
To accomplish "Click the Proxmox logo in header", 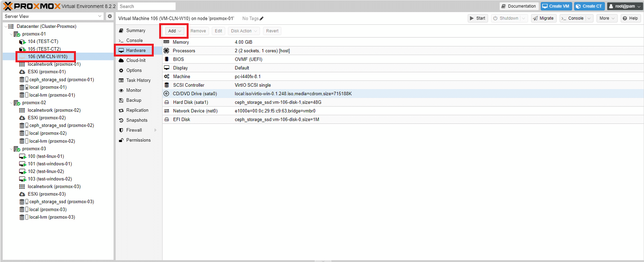I will [32, 6].
